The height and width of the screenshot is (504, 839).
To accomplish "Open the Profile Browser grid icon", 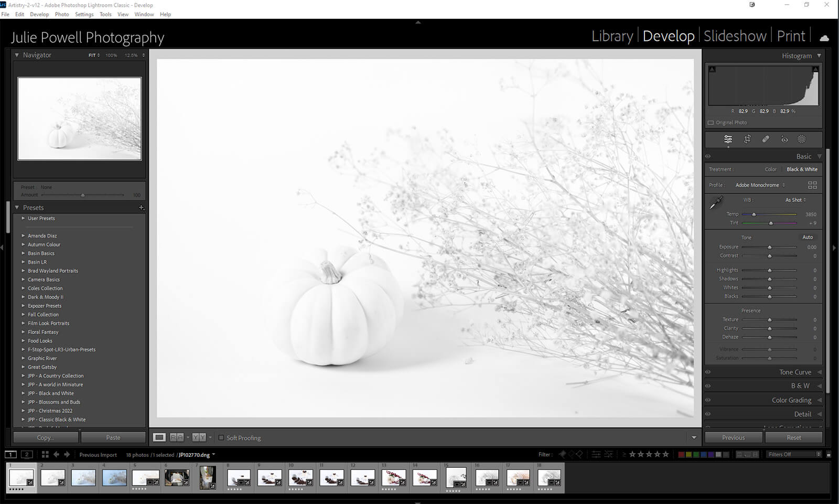I will [x=812, y=185].
